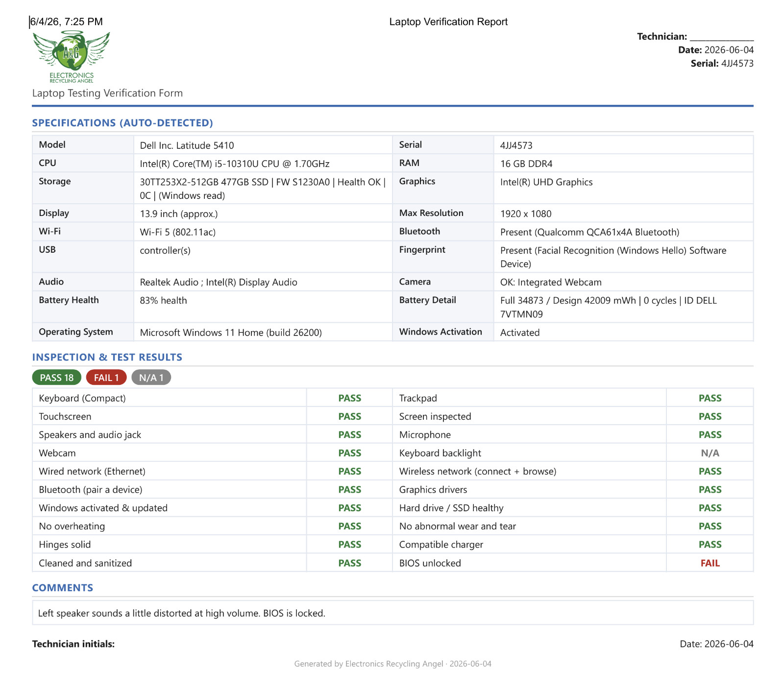This screenshot has height=692, width=784.
Task: Click the red FAIL result for BIOS unlocked
Action: pos(710,563)
